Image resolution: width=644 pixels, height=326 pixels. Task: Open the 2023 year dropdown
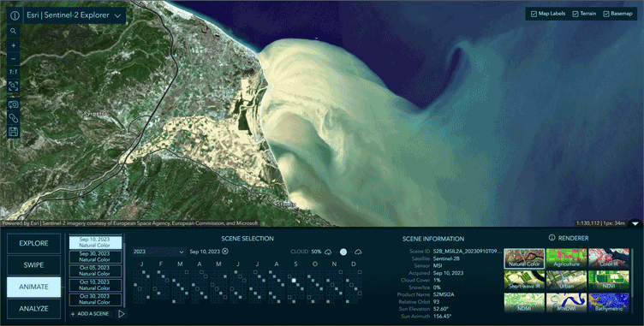click(159, 252)
